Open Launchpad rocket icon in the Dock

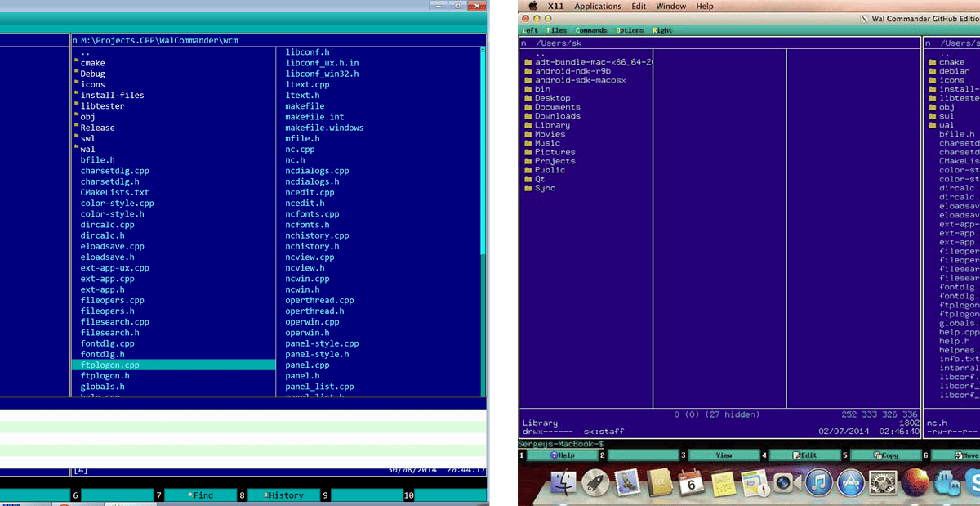click(596, 484)
